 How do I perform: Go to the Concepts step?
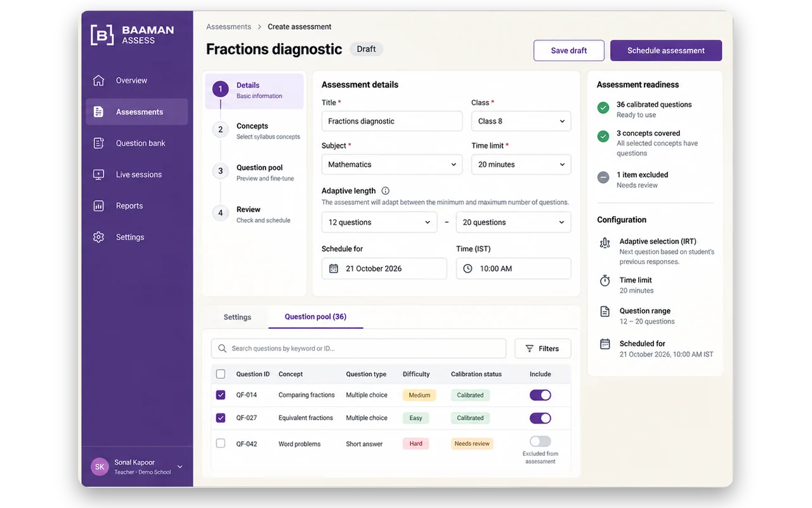(256, 131)
